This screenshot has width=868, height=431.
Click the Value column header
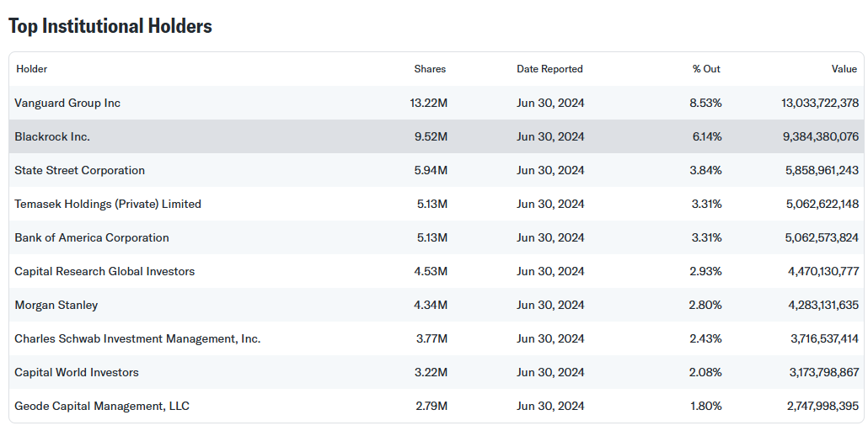(844, 69)
